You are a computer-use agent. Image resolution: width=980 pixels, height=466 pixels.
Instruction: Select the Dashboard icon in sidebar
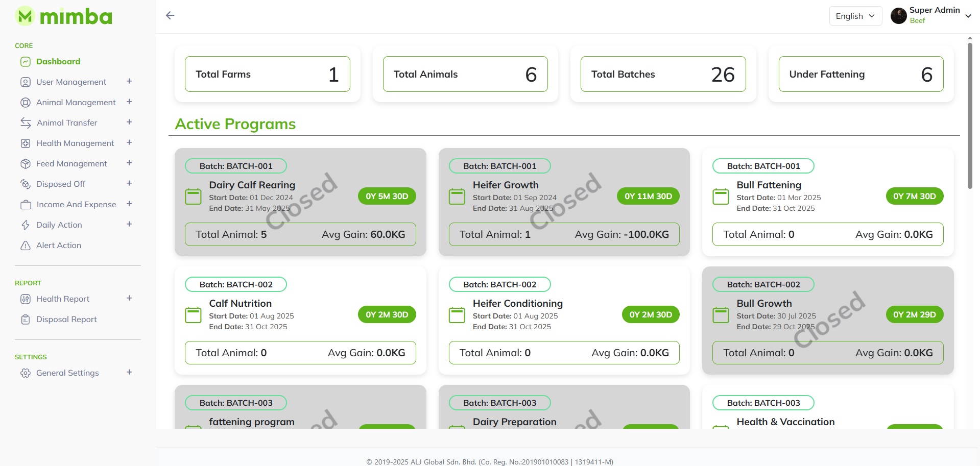pos(26,61)
